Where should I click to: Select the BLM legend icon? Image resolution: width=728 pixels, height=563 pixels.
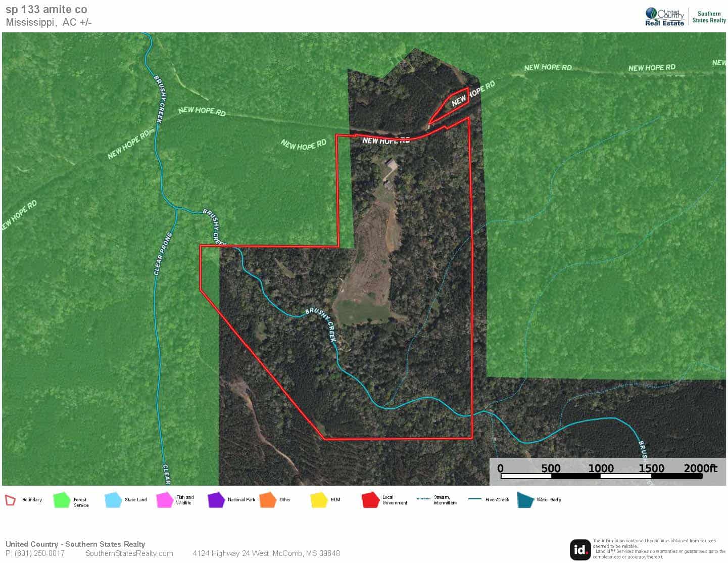click(319, 499)
